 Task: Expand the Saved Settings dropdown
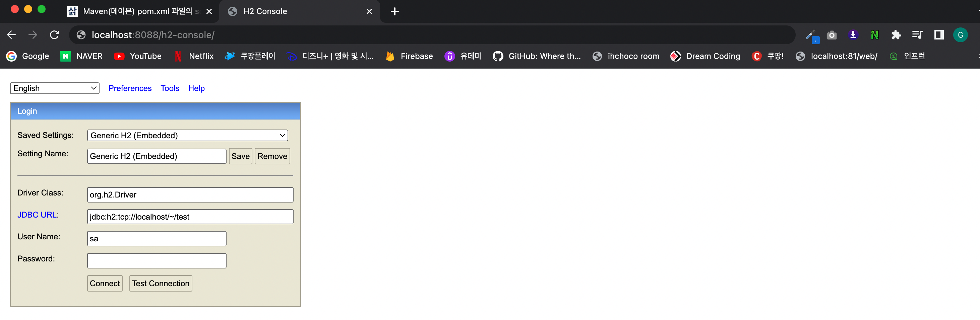[188, 135]
